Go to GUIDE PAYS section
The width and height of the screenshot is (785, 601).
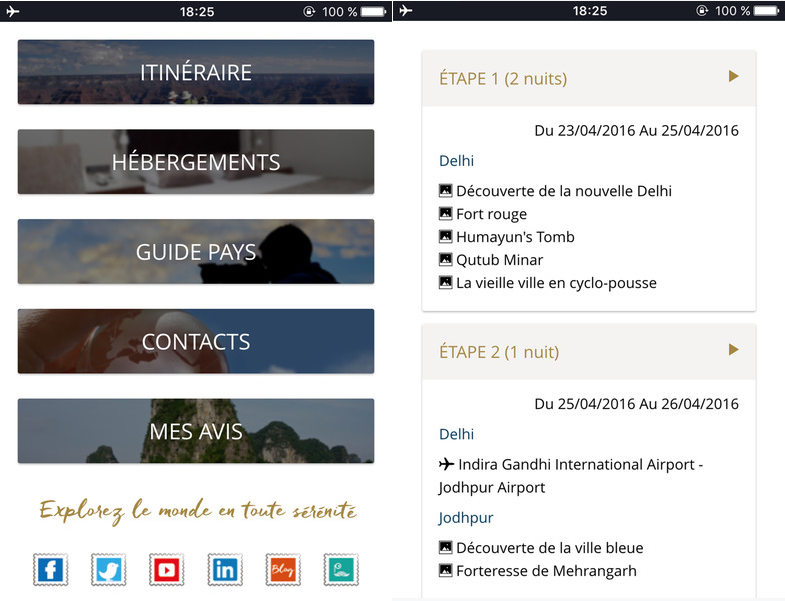(x=196, y=252)
